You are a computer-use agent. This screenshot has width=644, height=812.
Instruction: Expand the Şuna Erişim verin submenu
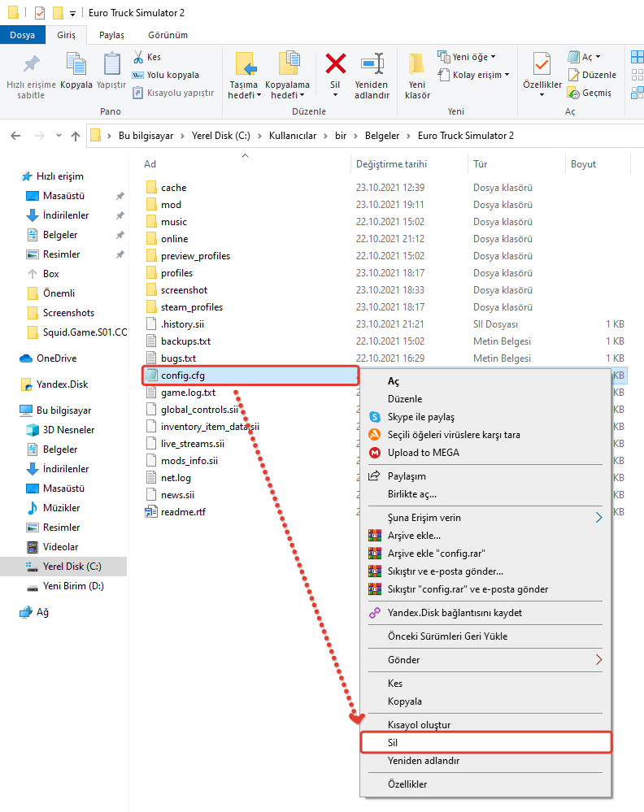coord(486,518)
